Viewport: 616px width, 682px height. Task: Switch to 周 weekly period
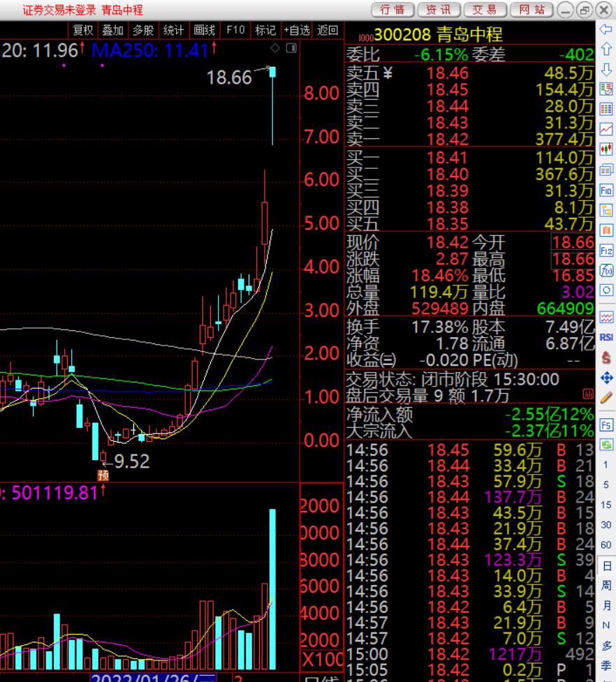pos(606,585)
